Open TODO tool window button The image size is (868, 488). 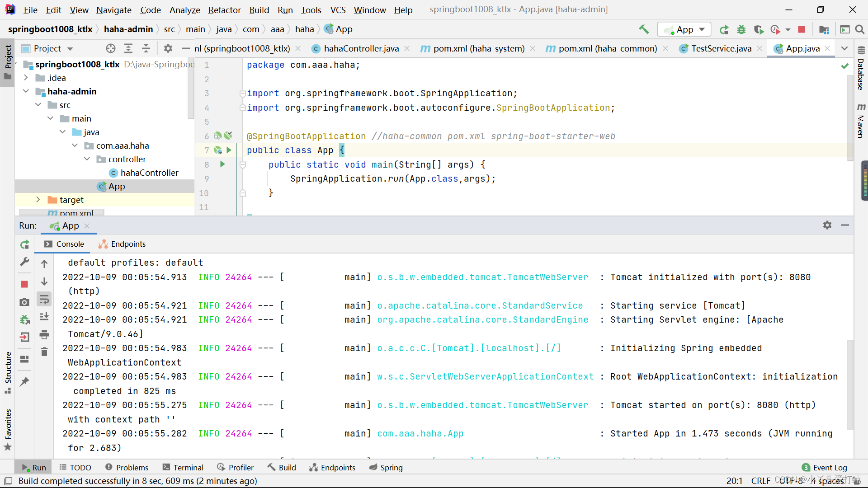[75, 467]
